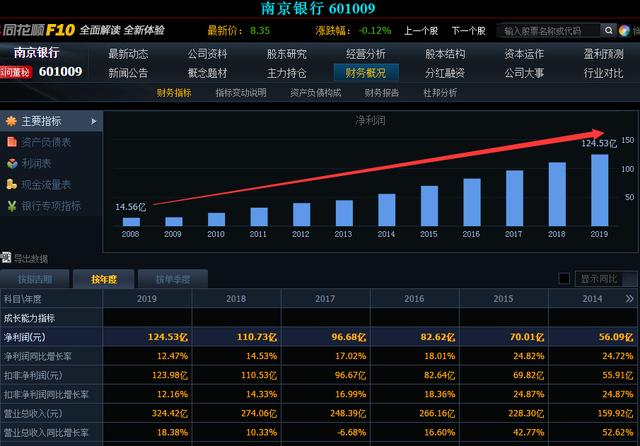Open the 公司大事 menu item
The width and height of the screenshot is (640, 446).
tap(524, 73)
